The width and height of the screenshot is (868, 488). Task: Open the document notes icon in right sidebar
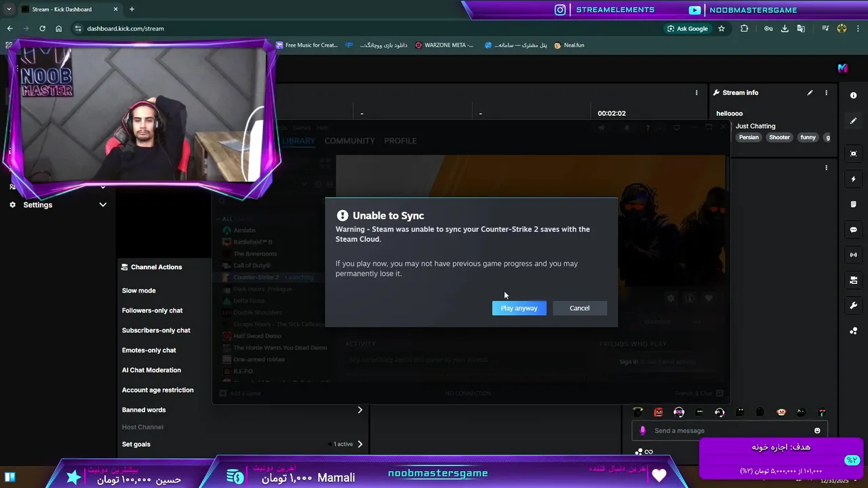[853, 204]
